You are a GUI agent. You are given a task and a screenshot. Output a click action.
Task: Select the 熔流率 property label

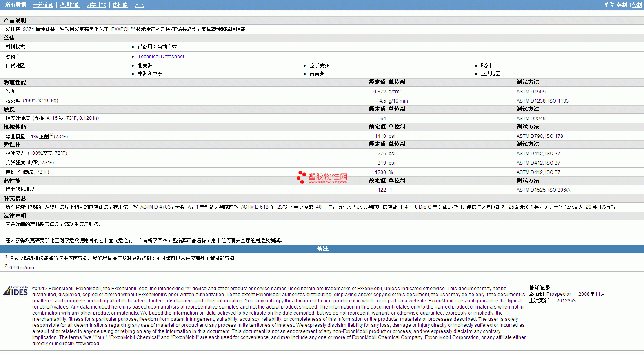[32, 101]
